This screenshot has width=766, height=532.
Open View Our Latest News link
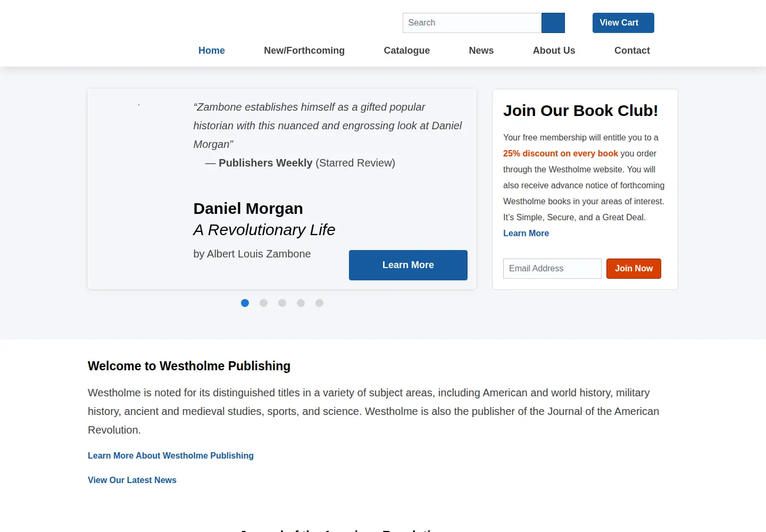coord(132,480)
